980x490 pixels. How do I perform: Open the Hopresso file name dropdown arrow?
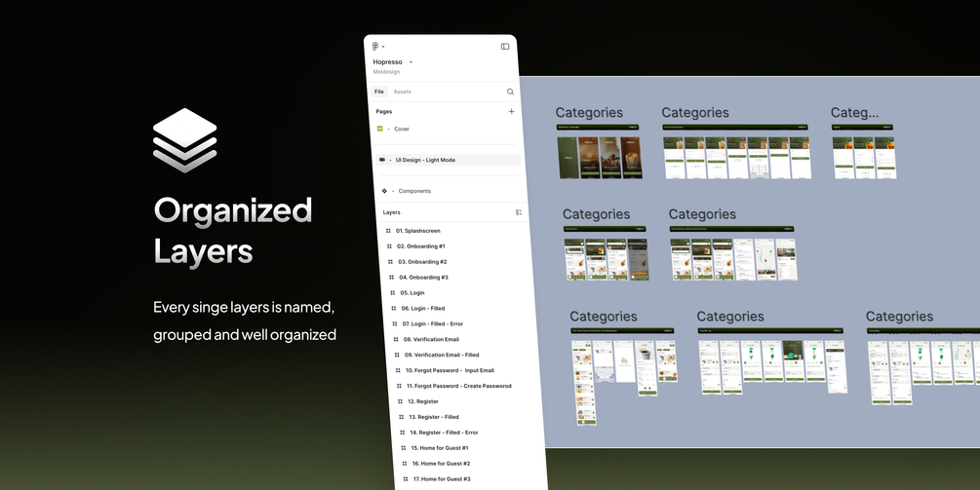[x=411, y=62]
